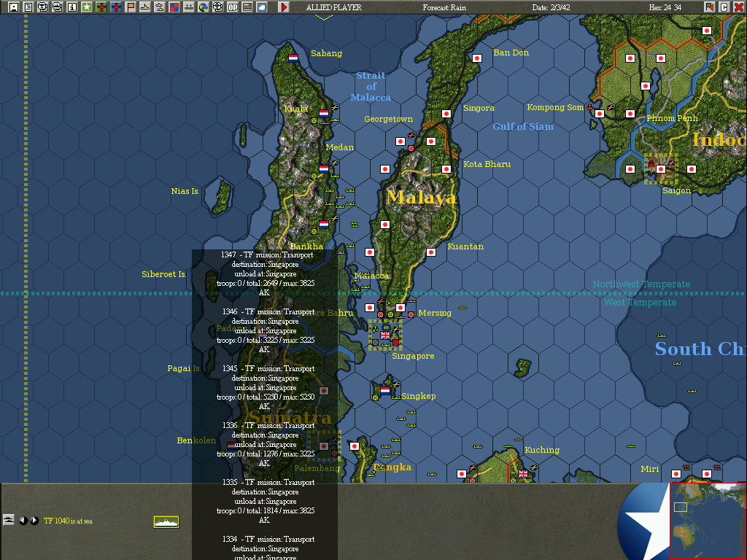
Task: Select the Japanese base at Kota Bharu
Action: (446, 169)
